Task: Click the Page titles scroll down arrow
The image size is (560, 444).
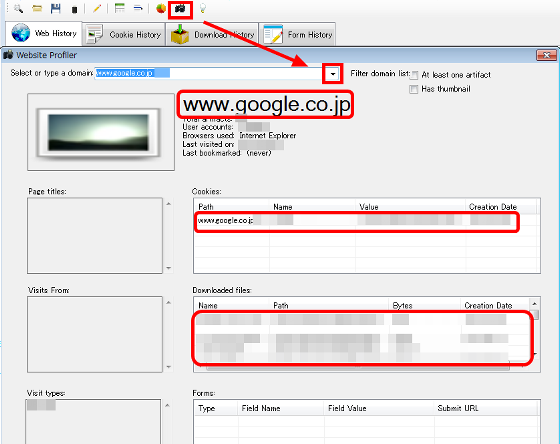Action: tap(169, 268)
